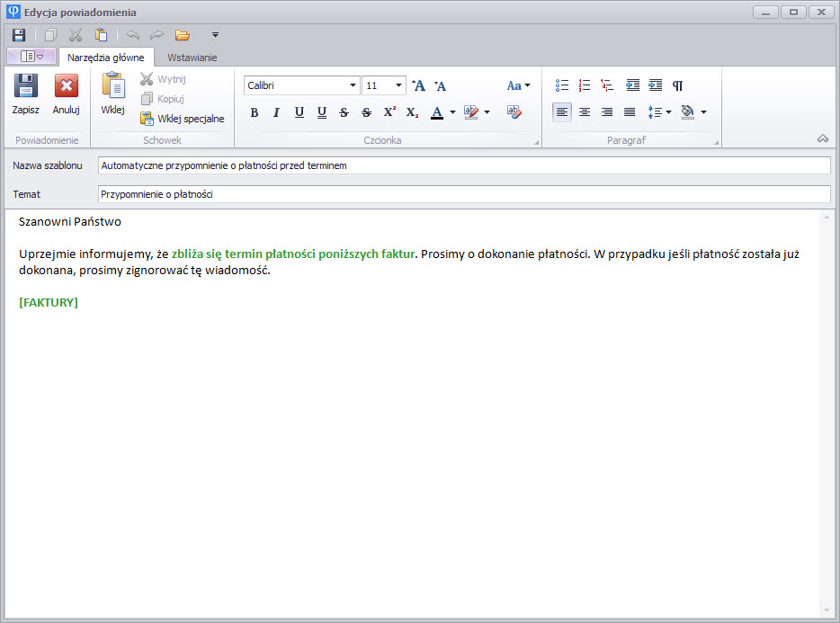Toggle italic formatting

coord(276,112)
